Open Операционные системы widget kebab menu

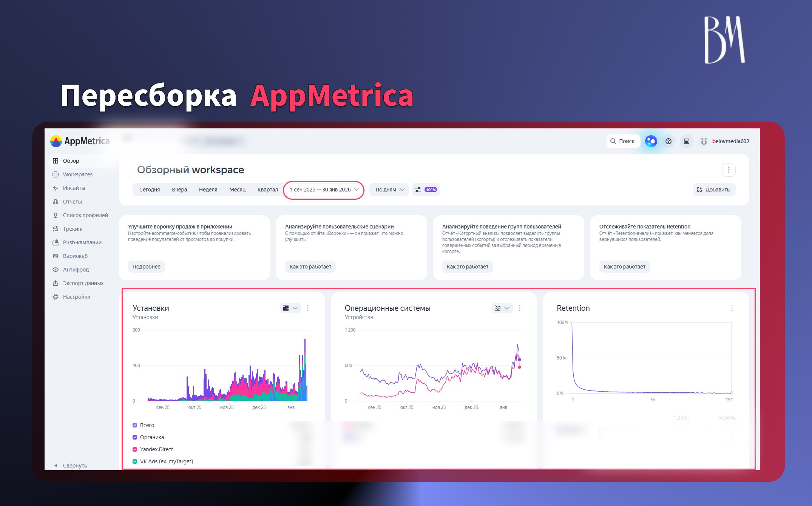(520, 308)
